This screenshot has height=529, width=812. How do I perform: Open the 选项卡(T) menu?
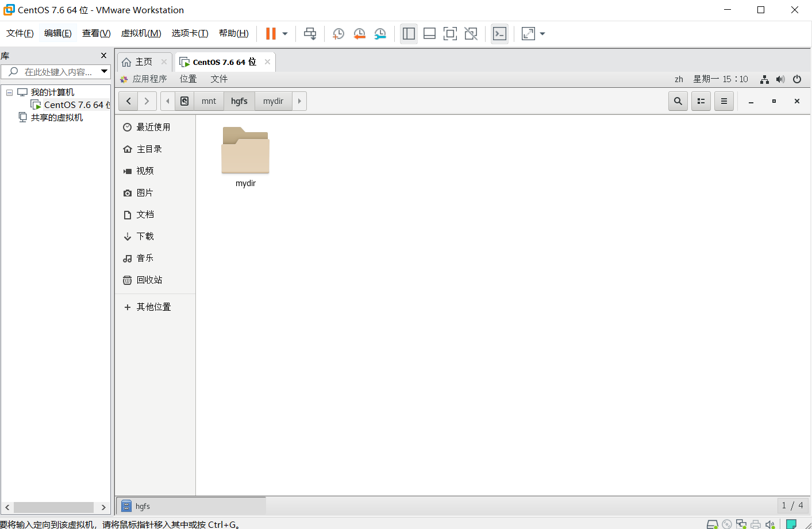pos(190,33)
